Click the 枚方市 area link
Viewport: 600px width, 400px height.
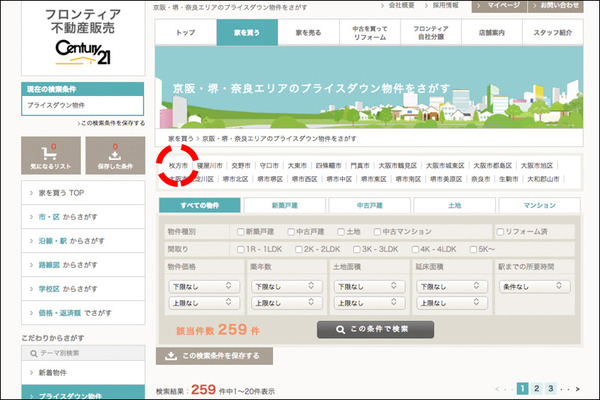pos(178,165)
